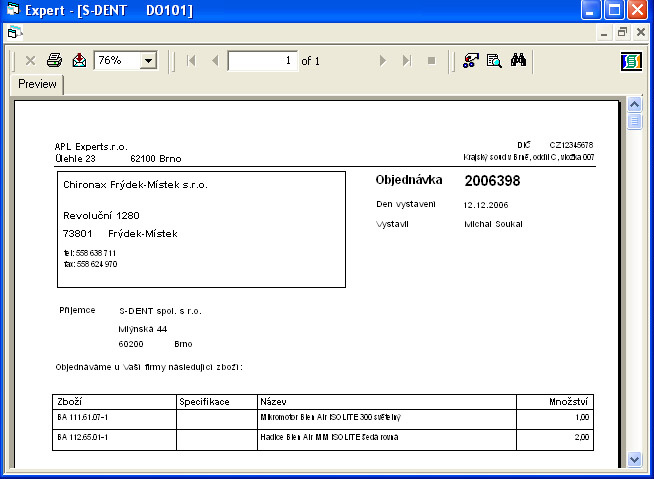
Task: Click the stop loading square button
Action: (431, 61)
